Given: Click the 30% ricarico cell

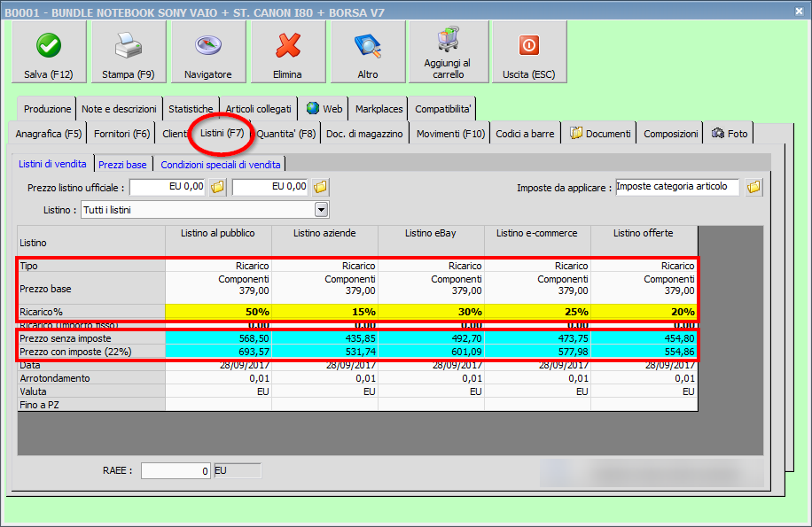Looking at the screenshot, I should point(431,312).
